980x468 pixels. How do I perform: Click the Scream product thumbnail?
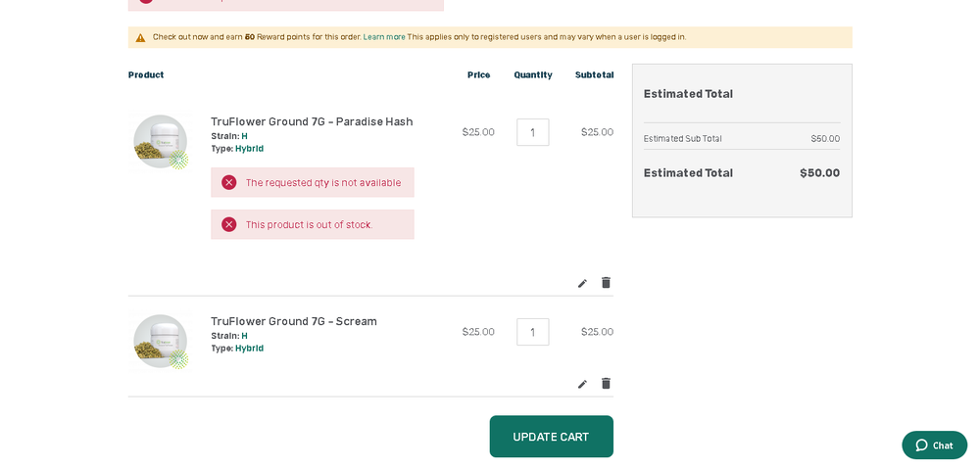pyautogui.click(x=160, y=342)
